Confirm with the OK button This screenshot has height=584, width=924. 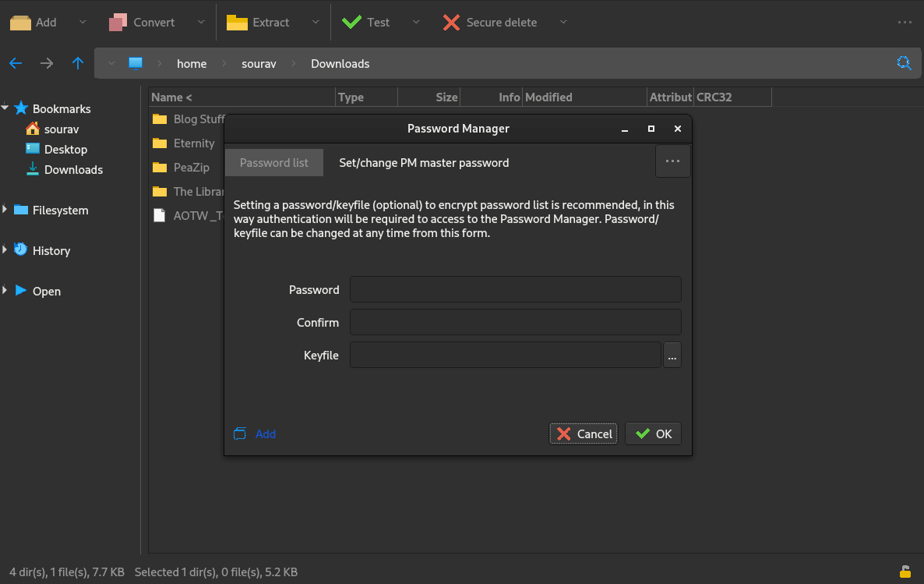tap(653, 434)
